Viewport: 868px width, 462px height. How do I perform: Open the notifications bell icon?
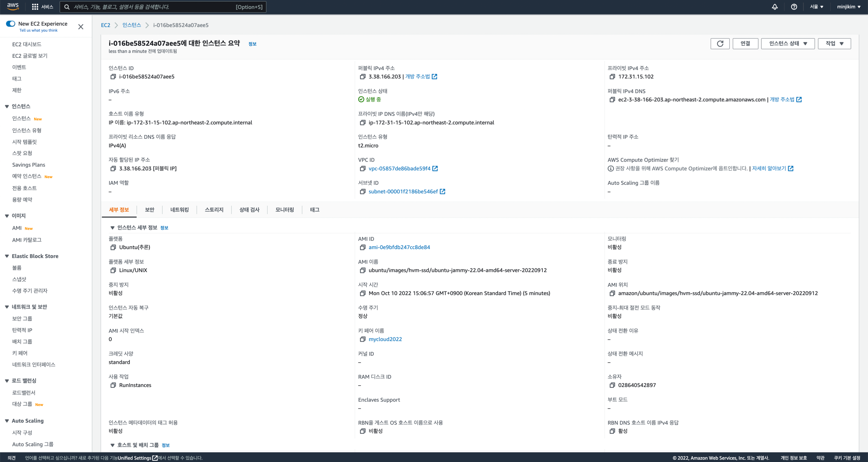point(775,7)
